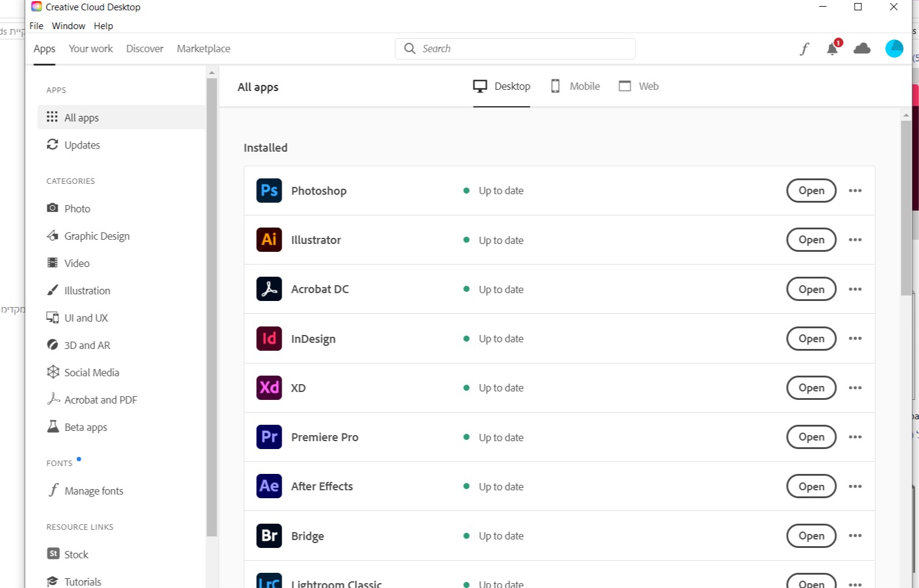
Task: Open the Help menu
Action: [x=103, y=26]
